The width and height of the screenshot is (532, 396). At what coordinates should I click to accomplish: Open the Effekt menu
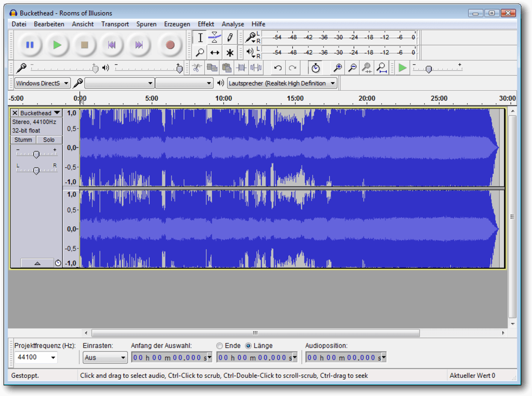point(206,24)
